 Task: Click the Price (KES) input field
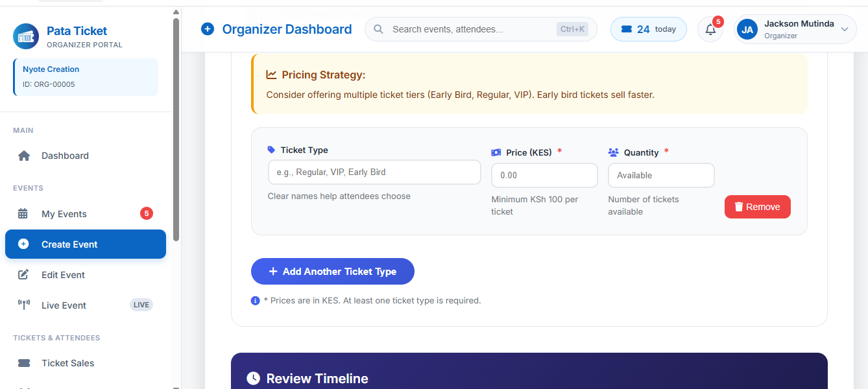tap(544, 176)
